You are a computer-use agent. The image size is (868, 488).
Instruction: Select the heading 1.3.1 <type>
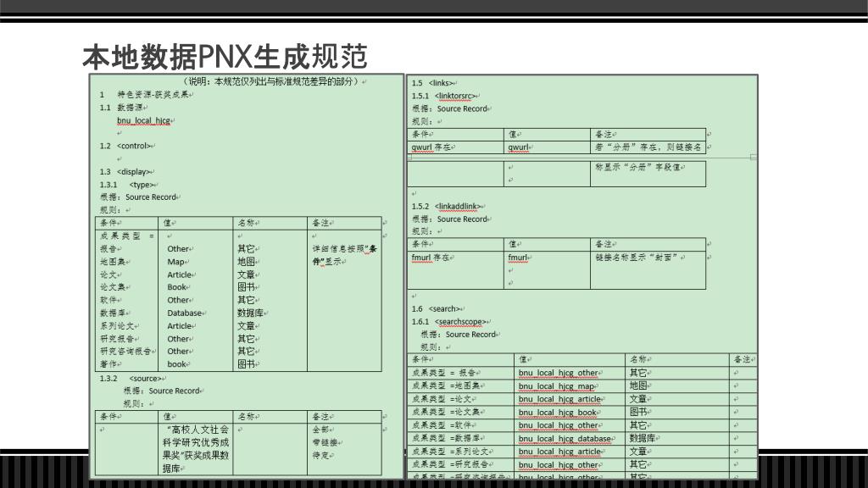pos(127,185)
